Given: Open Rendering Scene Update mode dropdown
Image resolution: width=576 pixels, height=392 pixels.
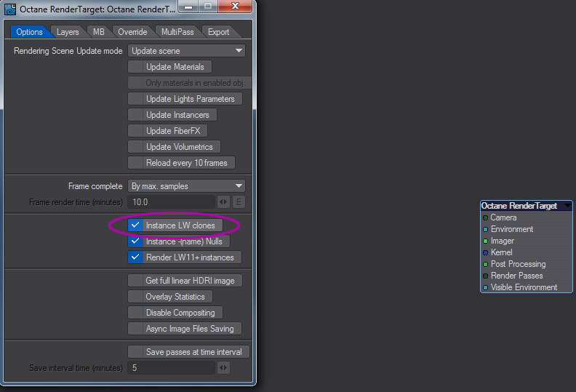Looking at the screenshot, I should tap(186, 51).
